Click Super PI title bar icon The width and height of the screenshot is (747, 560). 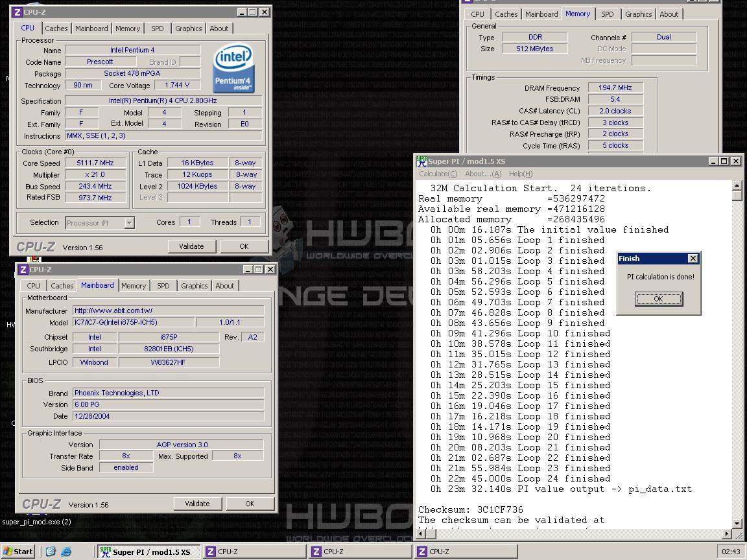[421, 161]
